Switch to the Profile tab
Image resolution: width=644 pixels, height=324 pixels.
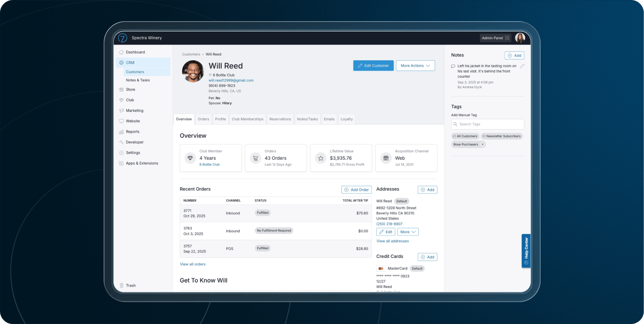click(x=220, y=119)
